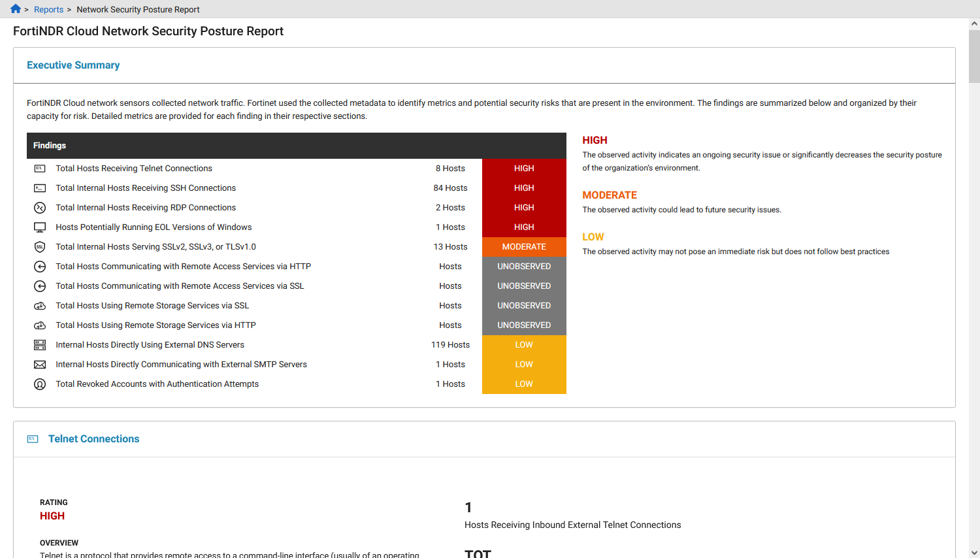This screenshot has width=980, height=558.
Task: Click the envelope icon for SMTP servers finding
Action: (x=40, y=364)
